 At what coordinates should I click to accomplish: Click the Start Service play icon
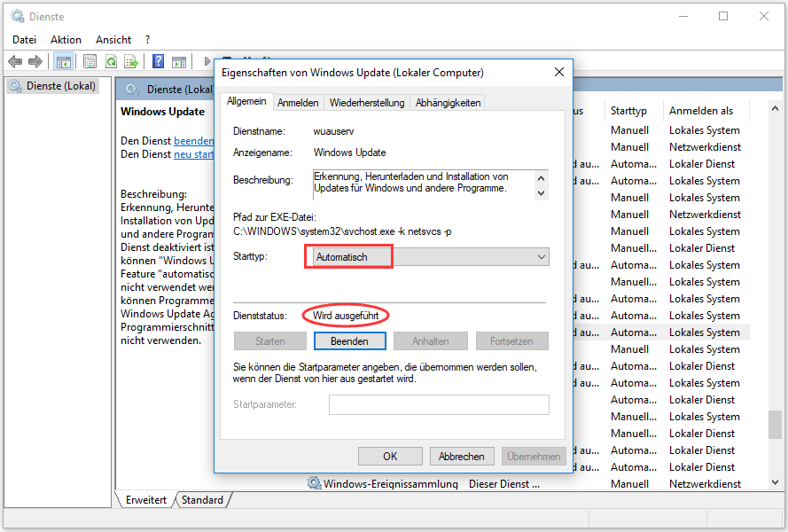(207, 61)
